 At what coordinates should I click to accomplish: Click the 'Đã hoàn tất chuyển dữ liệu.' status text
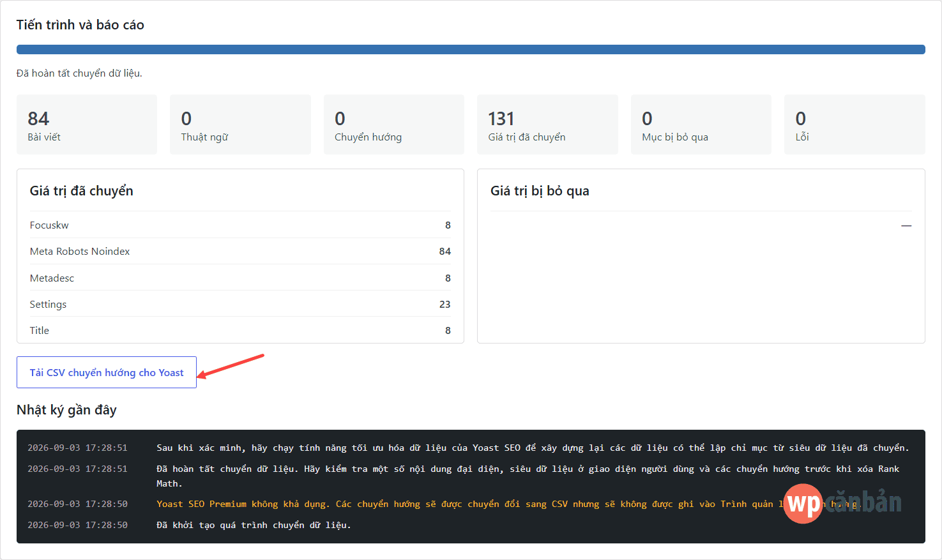coord(79,73)
